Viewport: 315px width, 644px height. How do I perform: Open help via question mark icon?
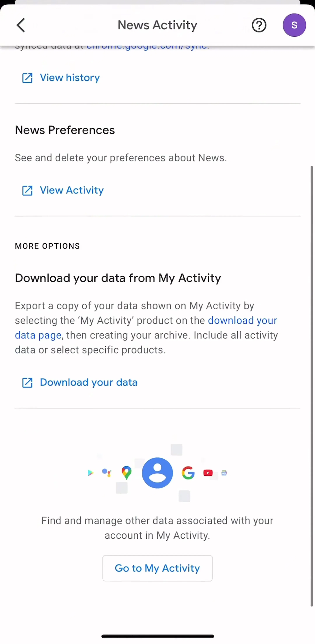coord(259,25)
